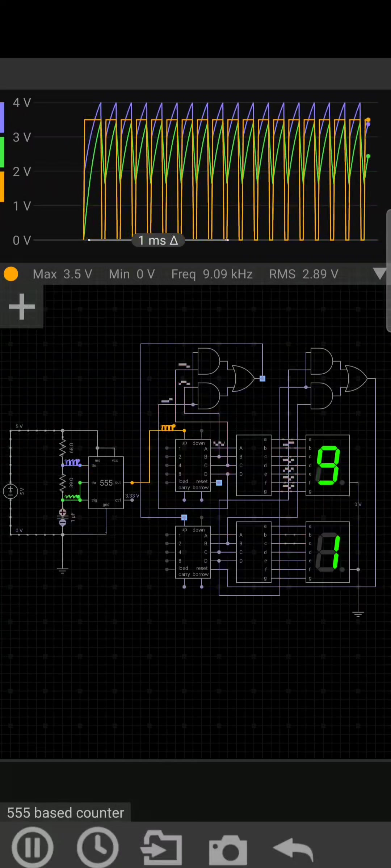The height and width of the screenshot is (868, 391).
Task: Pause the running simulation
Action: (33, 847)
